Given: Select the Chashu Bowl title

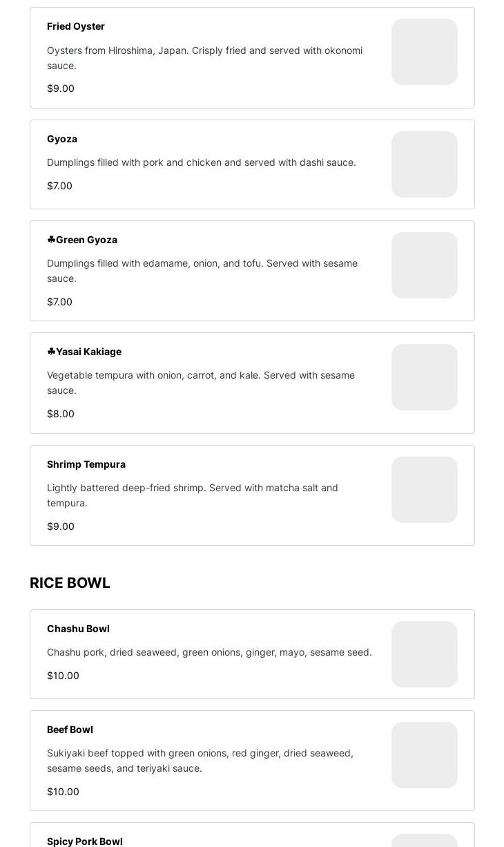Looking at the screenshot, I should pos(78,629).
